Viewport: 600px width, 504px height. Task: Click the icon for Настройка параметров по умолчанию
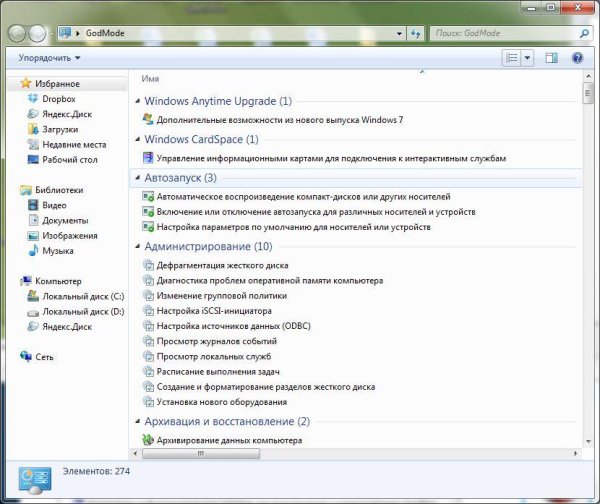coord(148,227)
